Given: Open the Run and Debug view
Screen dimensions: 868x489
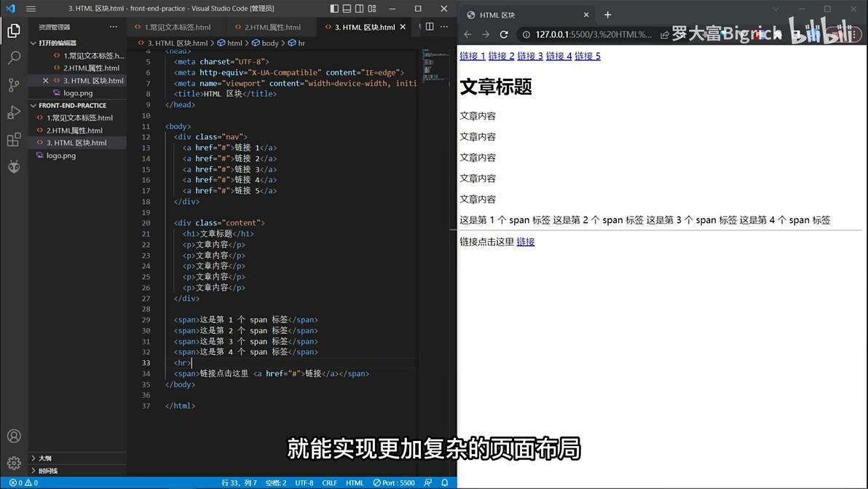Looking at the screenshot, I should pos(14,112).
